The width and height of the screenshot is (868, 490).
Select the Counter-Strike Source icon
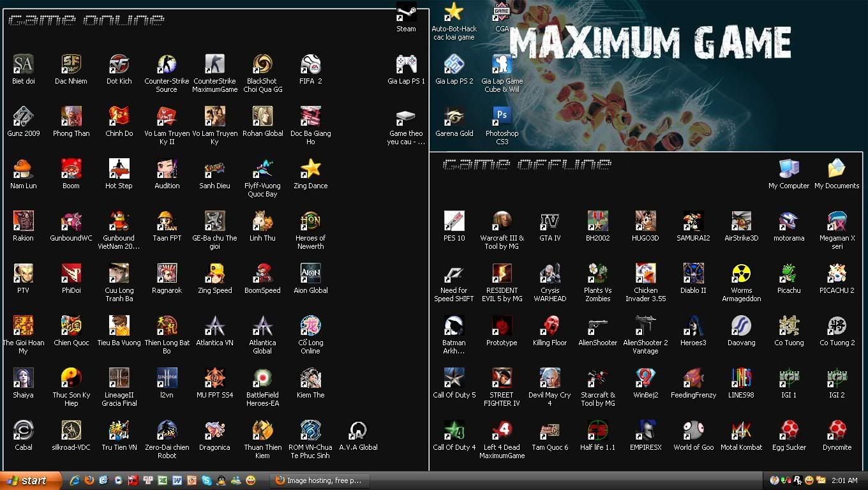(x=167, y=64)
